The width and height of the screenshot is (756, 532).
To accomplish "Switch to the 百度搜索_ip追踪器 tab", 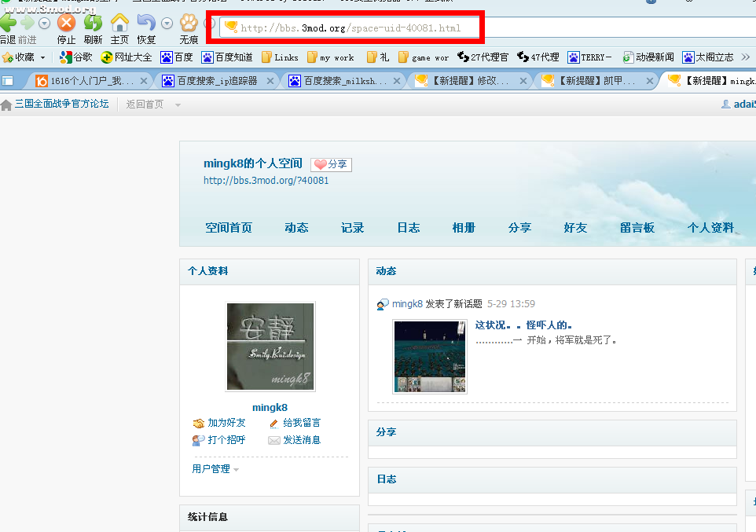I will point(212,81).
